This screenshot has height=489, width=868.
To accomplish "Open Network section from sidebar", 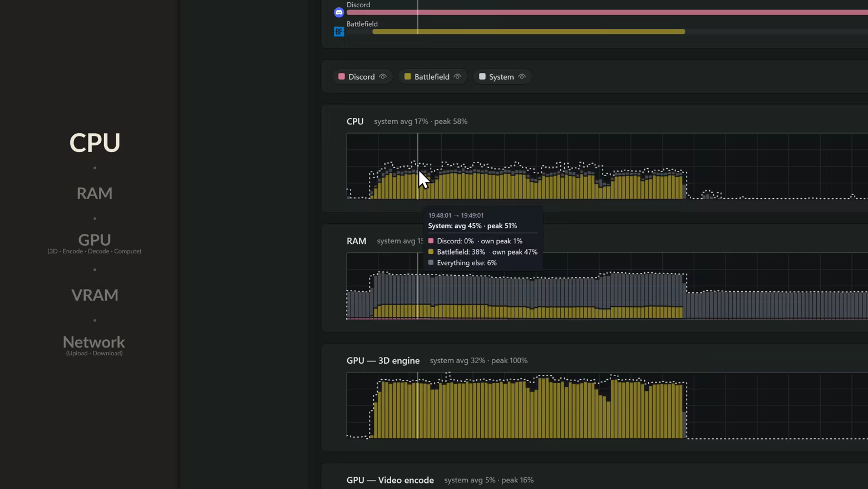I will click(x=94, y=342).
